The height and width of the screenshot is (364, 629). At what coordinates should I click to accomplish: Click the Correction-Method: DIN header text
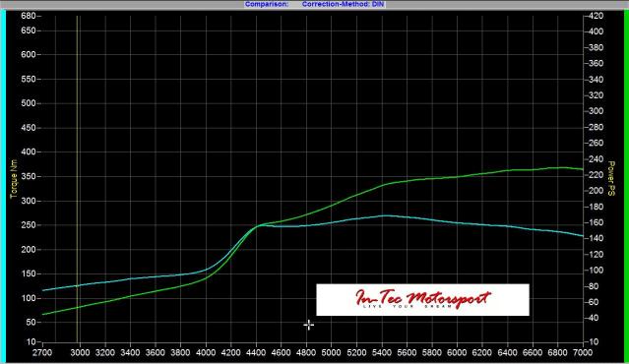(343, 4)
